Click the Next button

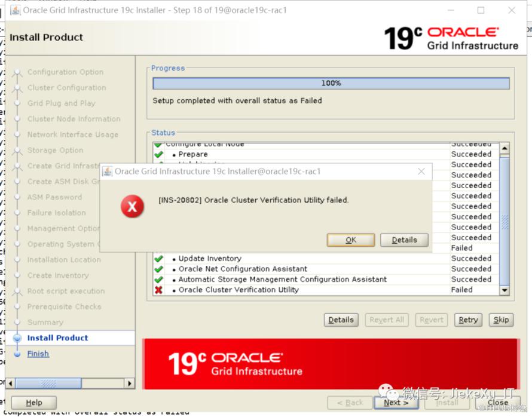point(396,403)
